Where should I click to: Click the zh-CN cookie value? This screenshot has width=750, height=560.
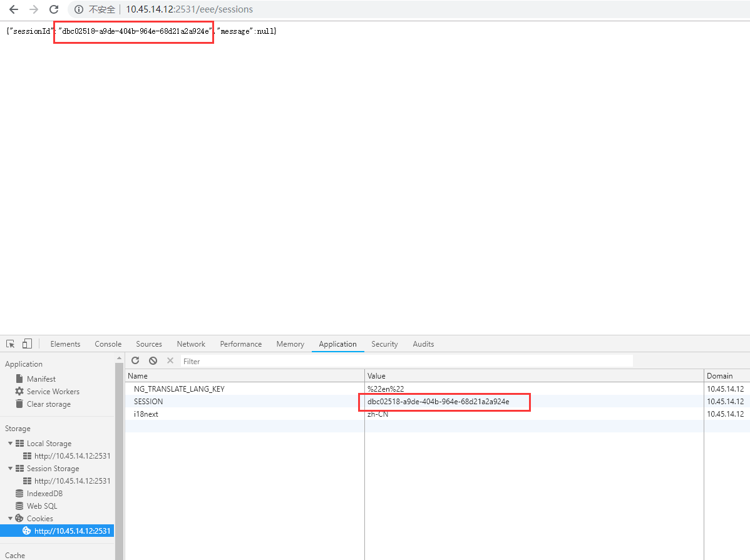click(378, 414)
